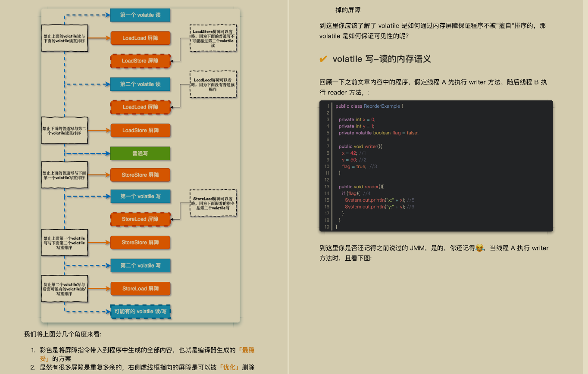Select the "第二个 volatile 写" blue box
This screenshot has height=374, width=588.
pyautogui.click(x=141, y=265)
